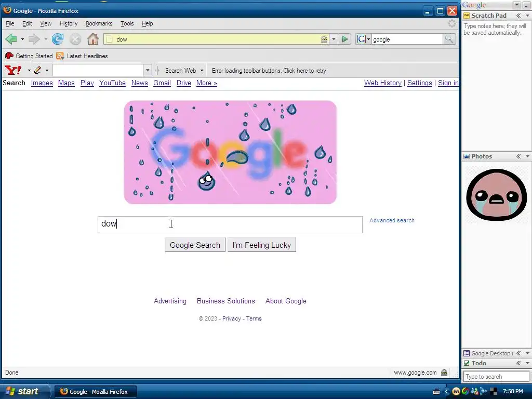This screenshot has height=399, width=532.
Task: Open the File menu
Action: (10, 23)
